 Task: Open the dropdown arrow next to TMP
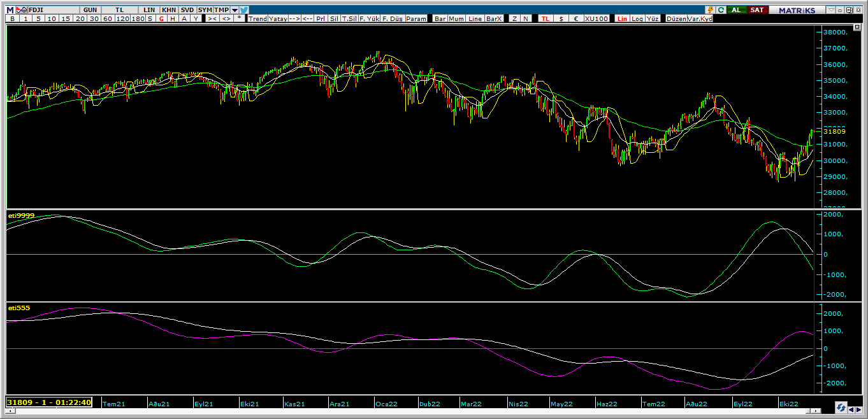point(235,10)
